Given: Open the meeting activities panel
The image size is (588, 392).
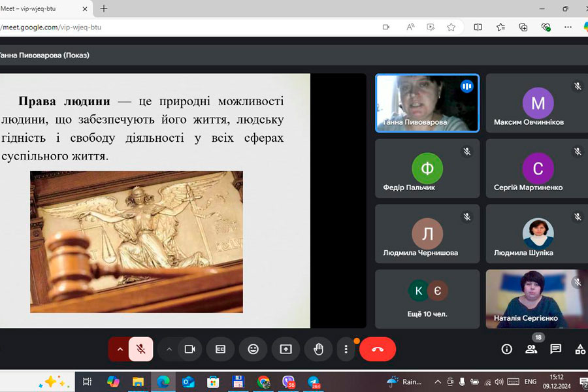Looking at the screenshot, I should pyautogui.click(x=580, y=350).
